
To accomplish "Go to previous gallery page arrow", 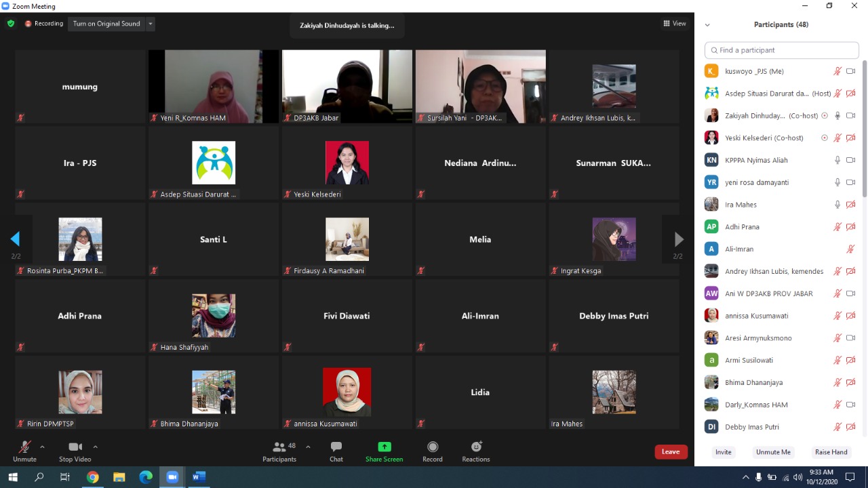I will tap(15, 239).
